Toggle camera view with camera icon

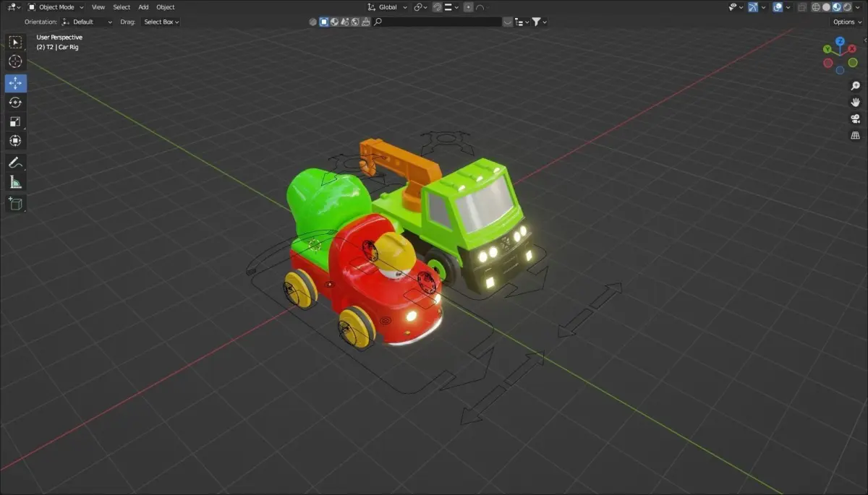click(855, 119)
